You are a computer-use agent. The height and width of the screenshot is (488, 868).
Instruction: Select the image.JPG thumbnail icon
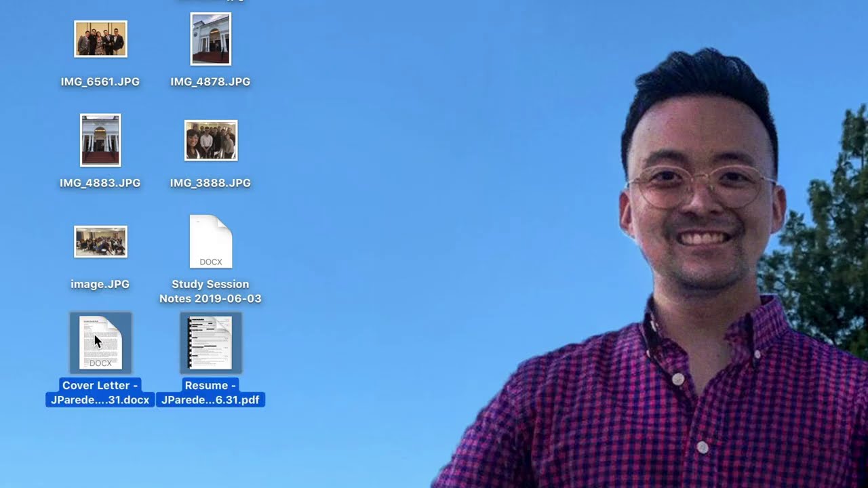click(x=100, y=241)
